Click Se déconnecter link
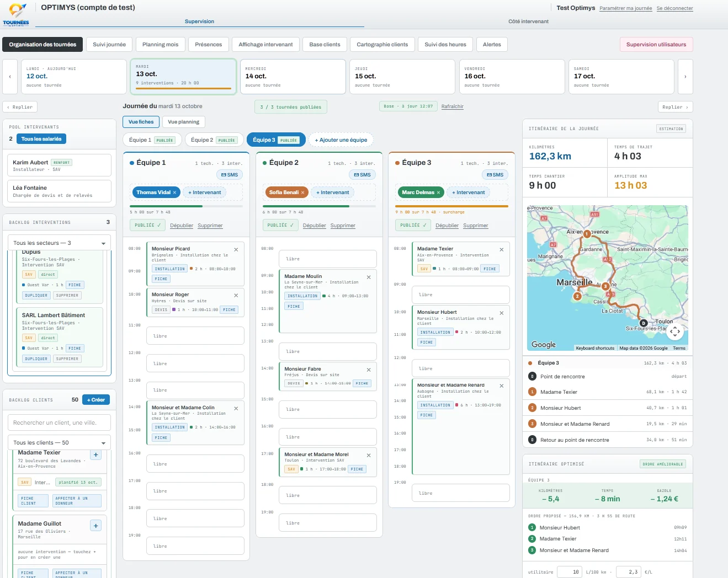728x578 pixels. (674, 8)
